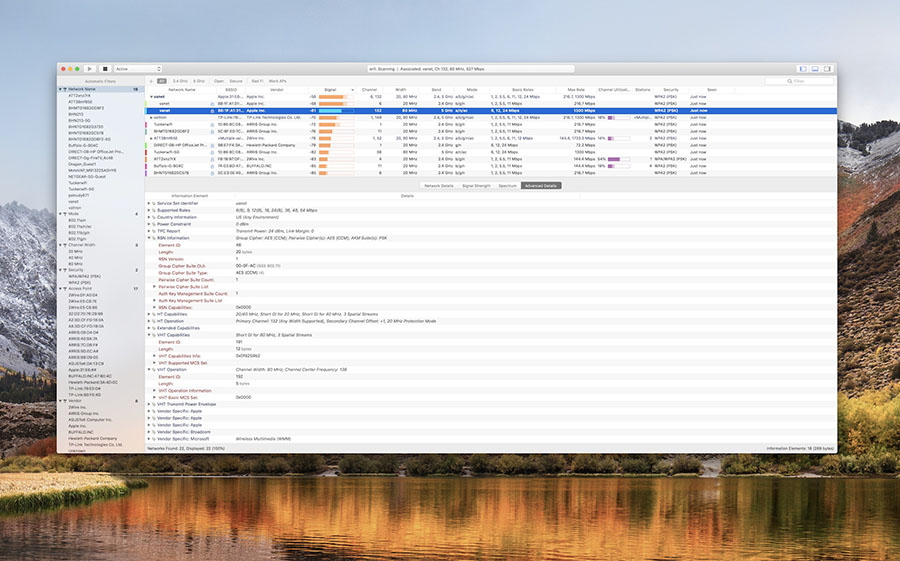The width and height of the screenshot is (900, 561).
Task: Click the filter funnel icon beside Channel Width
Action: tap(65, 245)
